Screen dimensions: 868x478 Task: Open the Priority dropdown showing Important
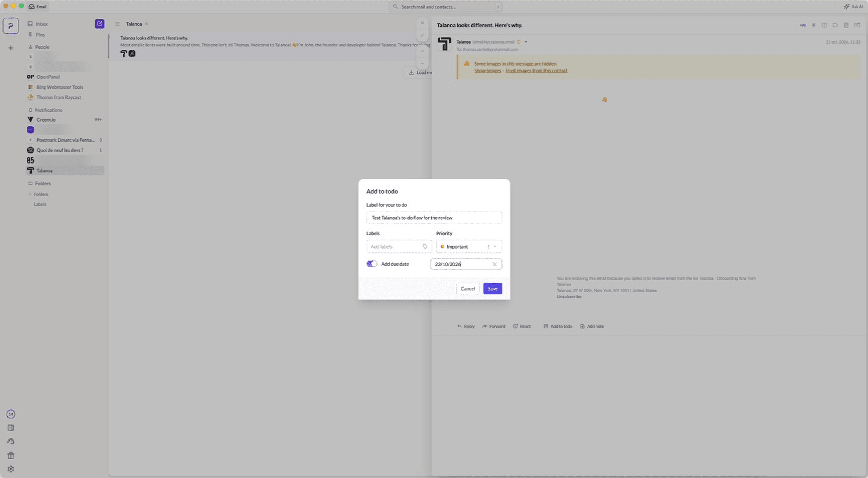coord(469,246)
